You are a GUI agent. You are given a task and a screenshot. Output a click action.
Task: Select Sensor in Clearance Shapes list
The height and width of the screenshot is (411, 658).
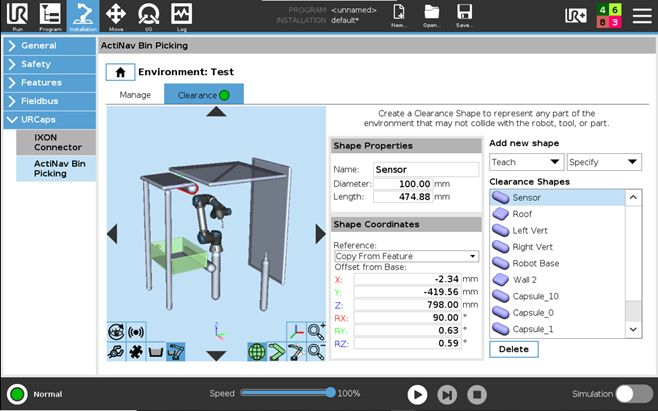click(x=557, y=197)
